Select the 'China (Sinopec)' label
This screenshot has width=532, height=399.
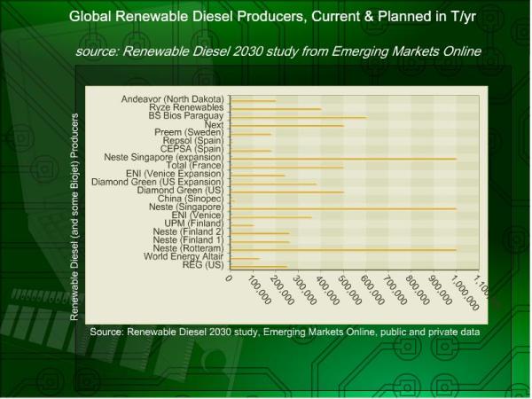(x=191, y=199)
